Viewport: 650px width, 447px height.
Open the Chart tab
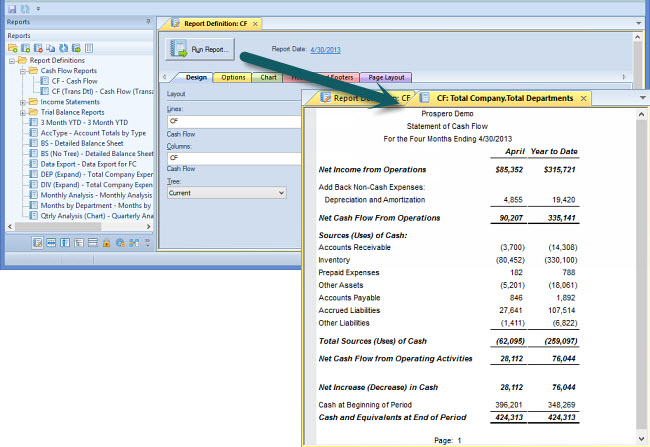269,78
